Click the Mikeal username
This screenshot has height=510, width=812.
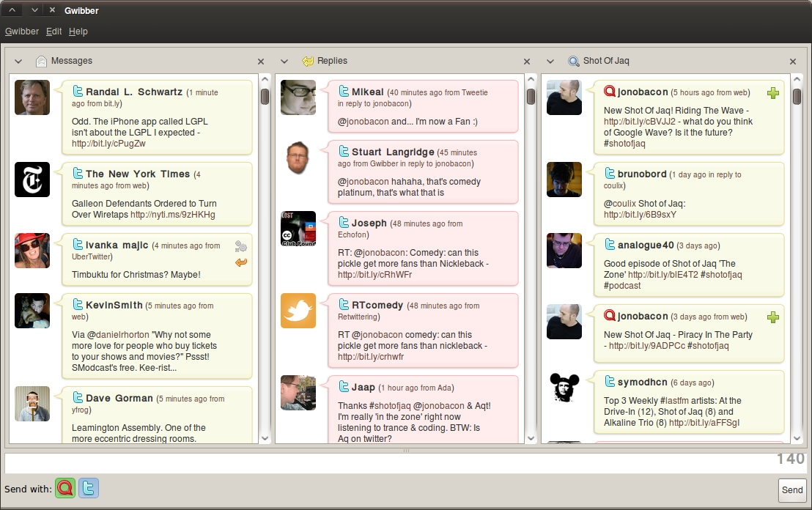(368, 92)
